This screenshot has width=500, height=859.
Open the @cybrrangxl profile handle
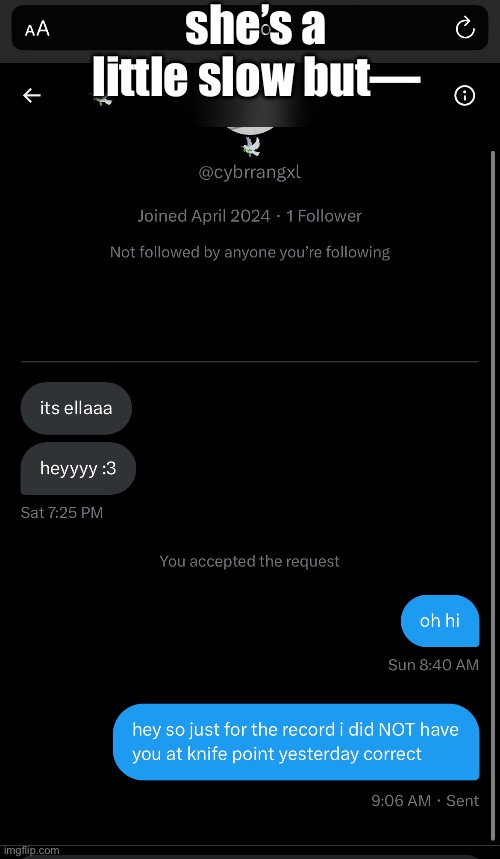tap(250, 173)
